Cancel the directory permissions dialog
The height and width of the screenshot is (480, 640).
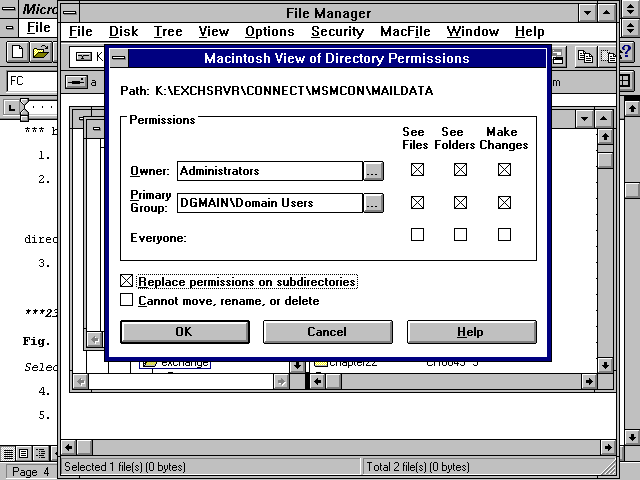[328, 332]
